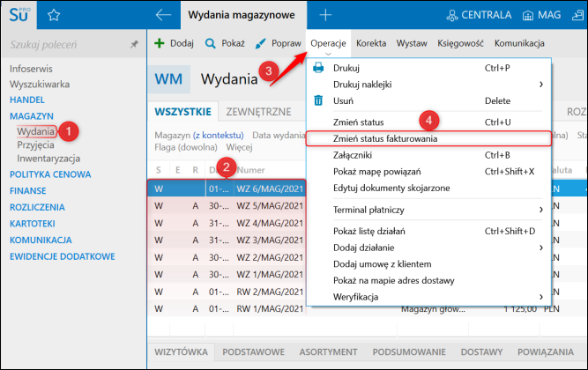
Task: Expand the POLITYKA CENOWA section
Action: [x=50, y=174]
